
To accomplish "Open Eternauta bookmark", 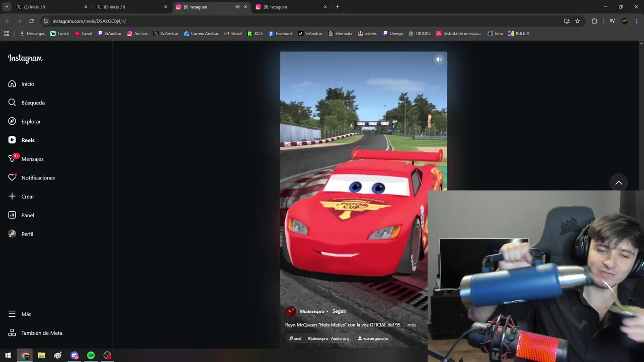I will 340,34.
